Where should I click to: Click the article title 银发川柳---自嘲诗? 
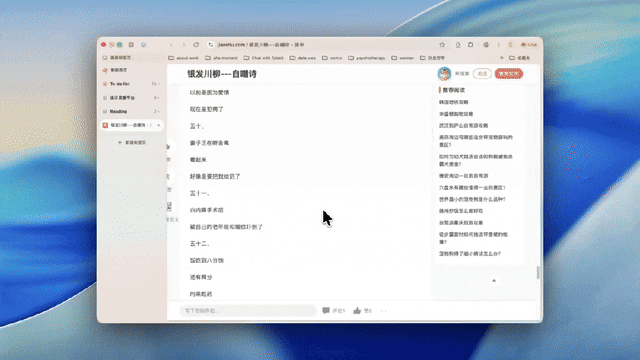(222, 74)
